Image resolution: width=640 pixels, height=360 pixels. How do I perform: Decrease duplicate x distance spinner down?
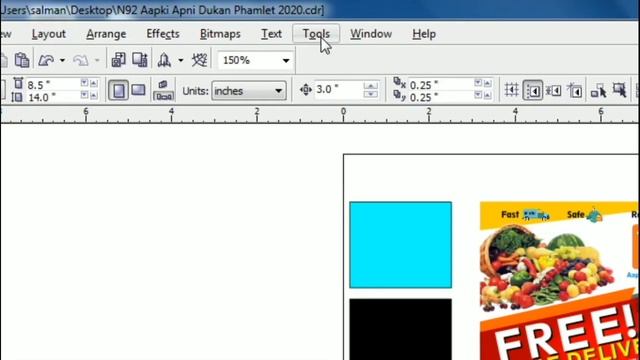tap(478, 83)
